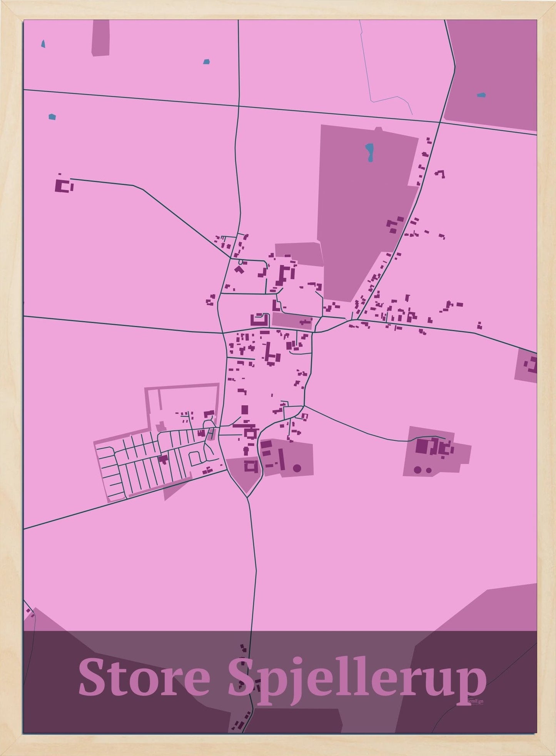Click the blue pond left of the northern vertical road

tap(207, 61)
